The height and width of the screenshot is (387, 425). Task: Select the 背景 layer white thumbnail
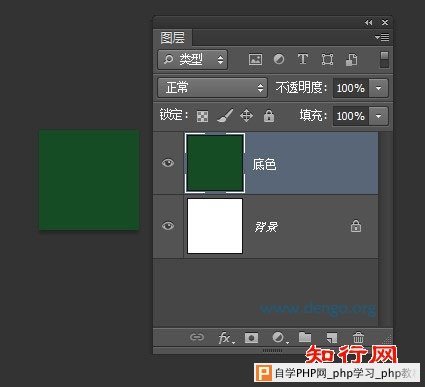215,226
